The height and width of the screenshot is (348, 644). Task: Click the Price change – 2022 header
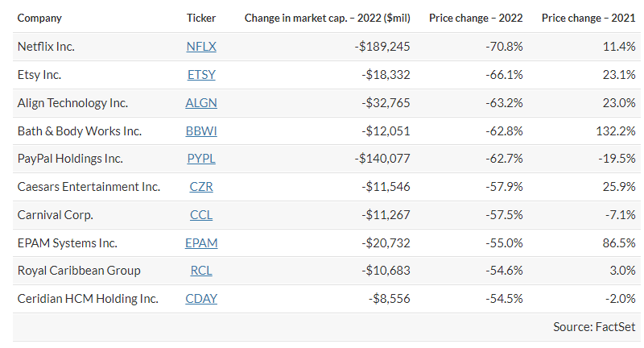click(476, 18)
